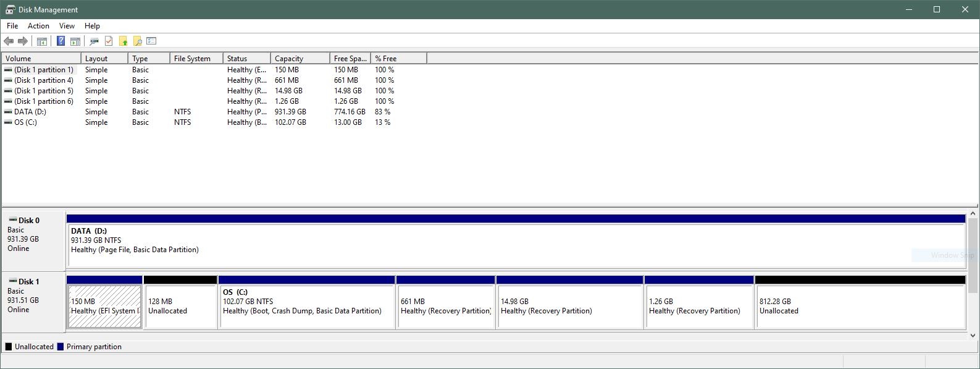Viewport: 980px width, 369px height.
Task: Sort by the Free Space column header
Action: tap(350, 59)
